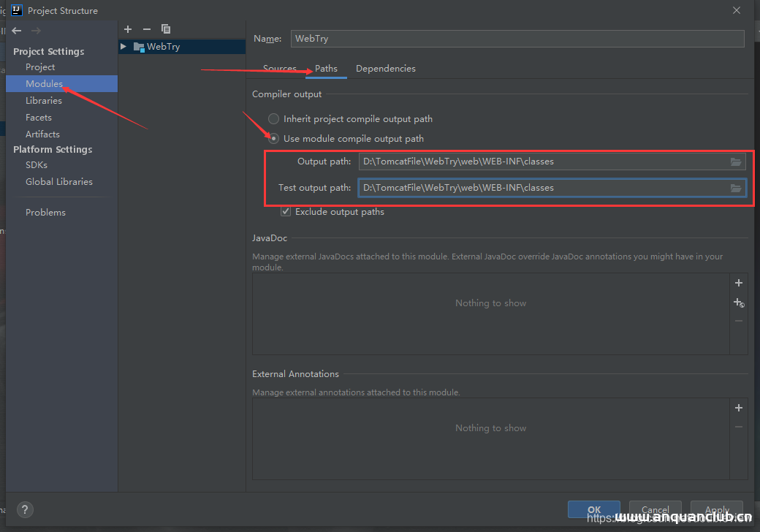Add JavaDoc path with plus icon
Screen dimensions: 760x532
click(738, 283)
